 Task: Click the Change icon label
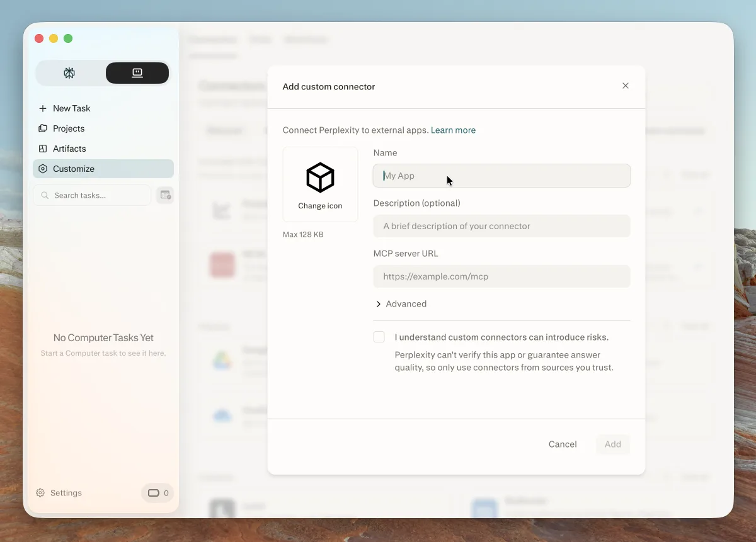[320, 206]
